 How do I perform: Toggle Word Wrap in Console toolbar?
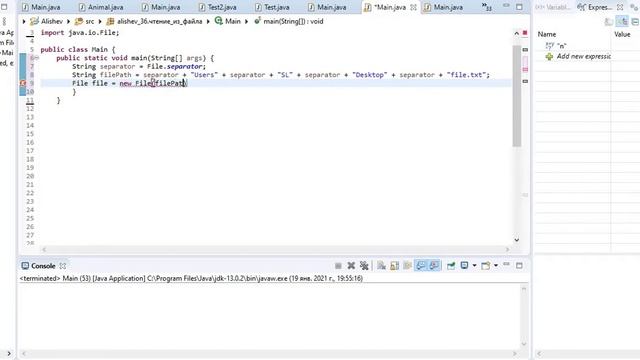pyautogui.click(x=407, y=266)
